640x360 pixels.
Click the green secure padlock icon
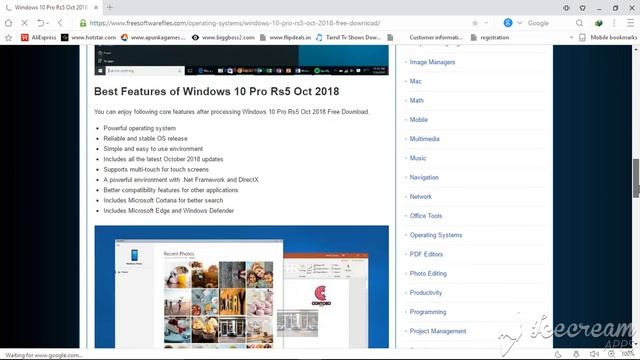point(83,23)
